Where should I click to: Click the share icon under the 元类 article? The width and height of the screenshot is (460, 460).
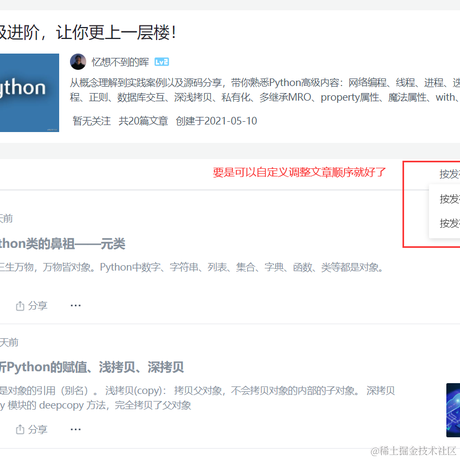[x=20, y=306]
